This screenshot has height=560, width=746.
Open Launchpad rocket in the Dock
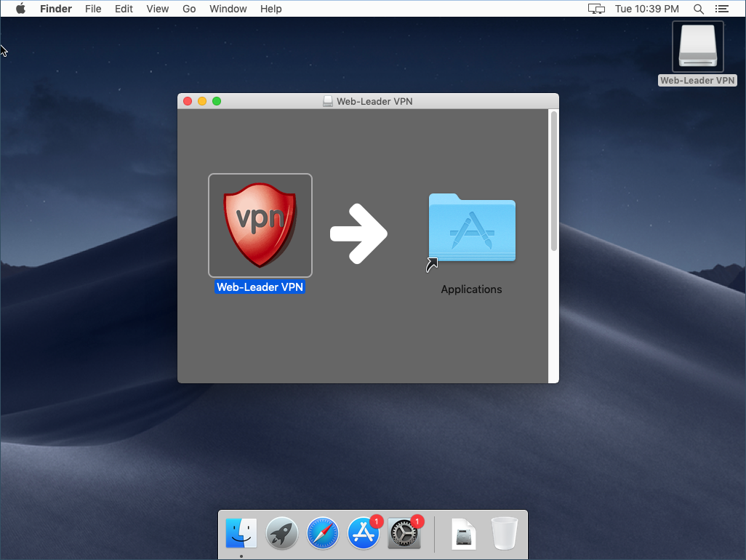tap(281, 533)
